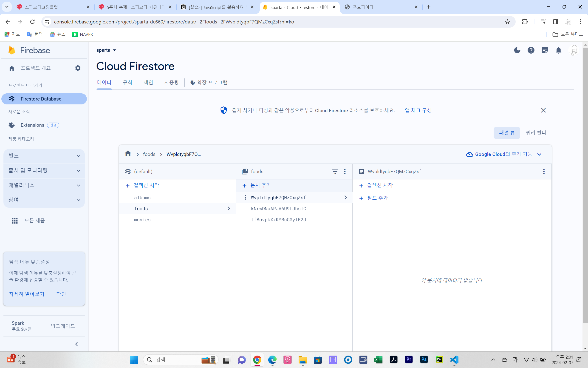Show hidden system tray icons
Image resolution: width=588 pixels, height=368 pixels.
click(x=493, y=359)
